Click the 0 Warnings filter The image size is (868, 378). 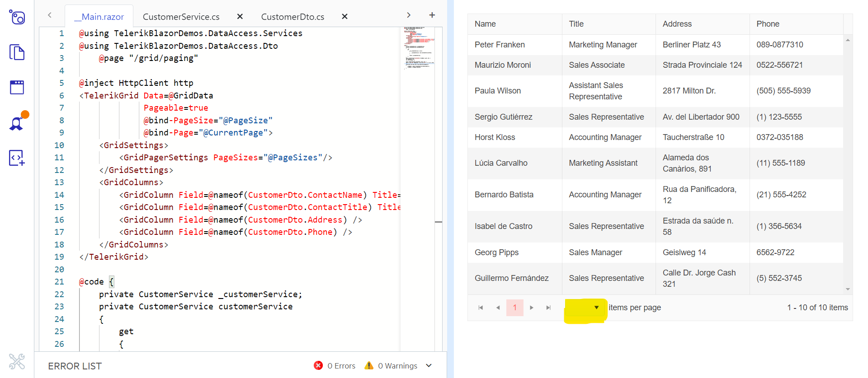397,366
